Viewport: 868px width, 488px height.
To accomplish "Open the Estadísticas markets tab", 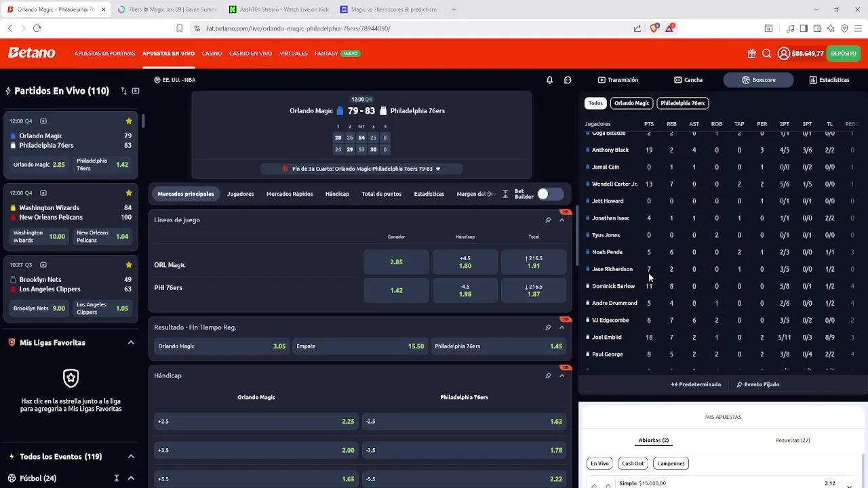I will (429, 194).
